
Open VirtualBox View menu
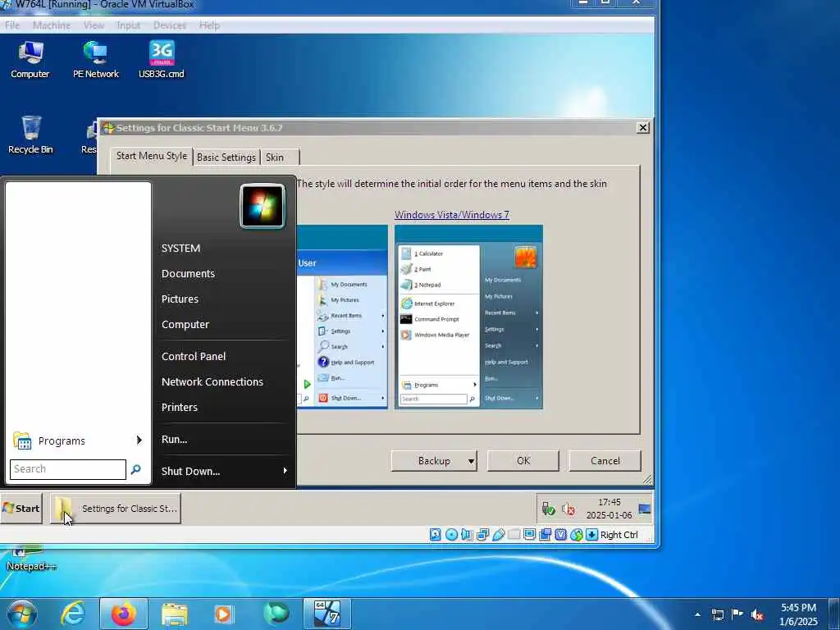94,25
